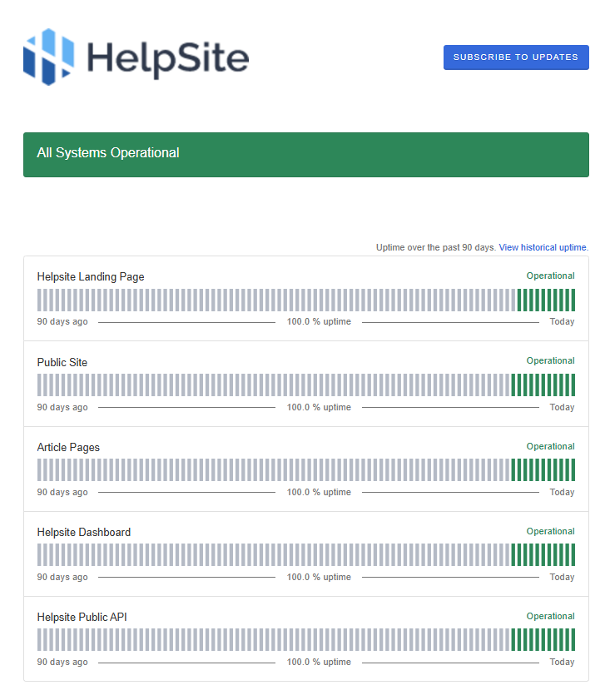Click Helpsite Public API component name
This screenshot has width=605, height=700.
(82, 617)
